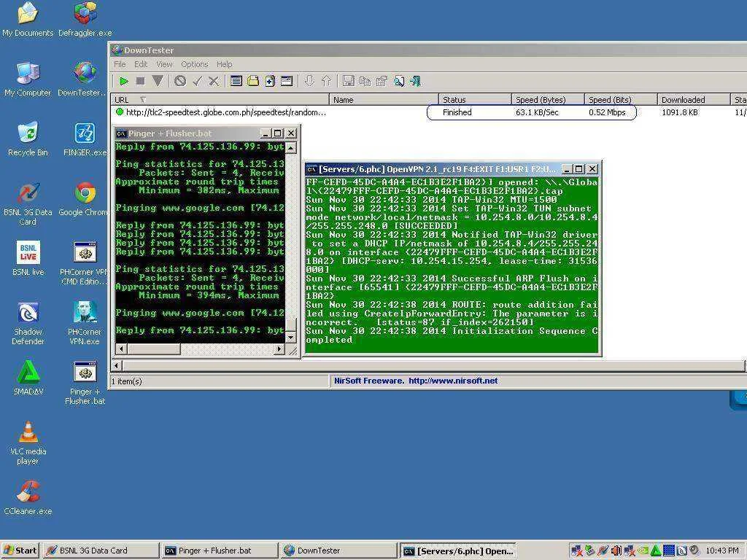
Task: Move the item up with the arrow icon
Action: [x=326, y=81]
